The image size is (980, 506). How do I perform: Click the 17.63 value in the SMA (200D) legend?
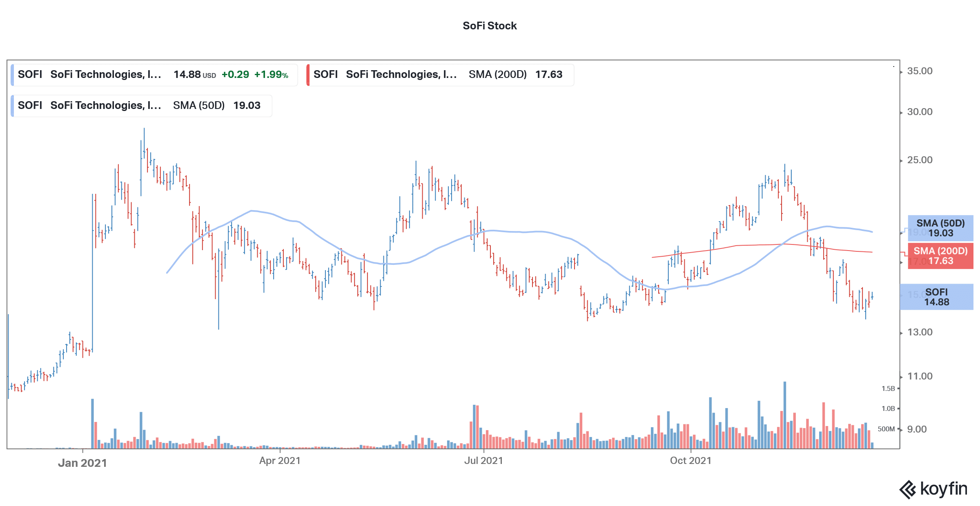549,75
